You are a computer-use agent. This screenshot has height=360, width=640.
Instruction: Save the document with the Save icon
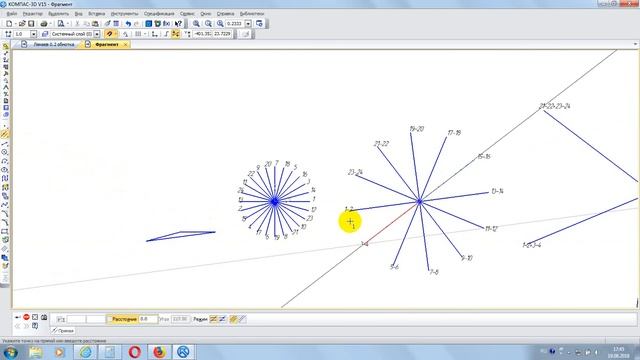[x=31, y=24]
